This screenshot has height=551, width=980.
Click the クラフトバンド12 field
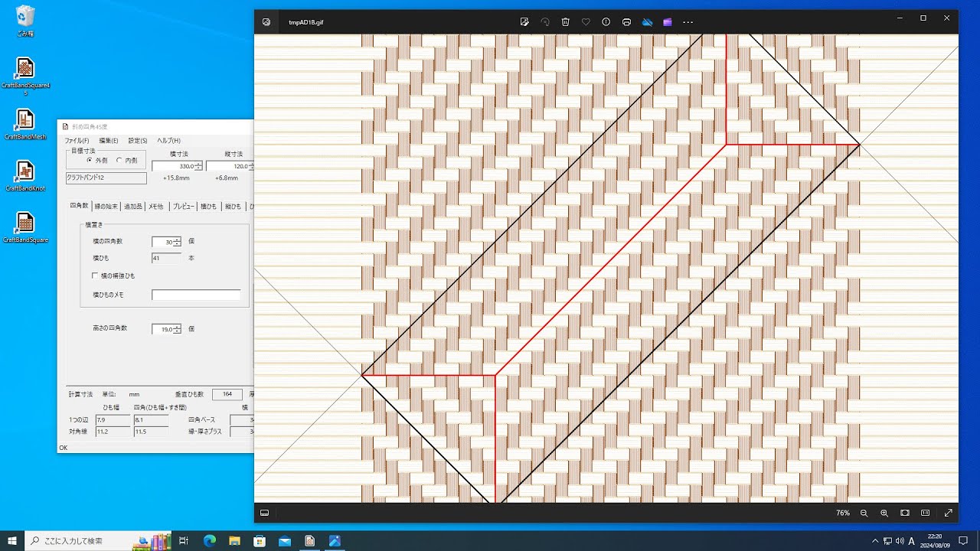pos(106,178)
